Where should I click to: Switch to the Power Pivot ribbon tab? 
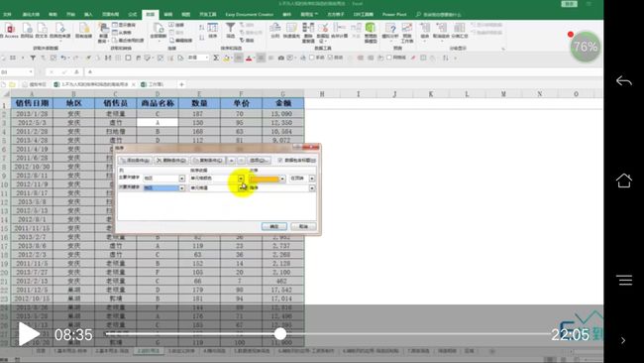coord(394,15)
